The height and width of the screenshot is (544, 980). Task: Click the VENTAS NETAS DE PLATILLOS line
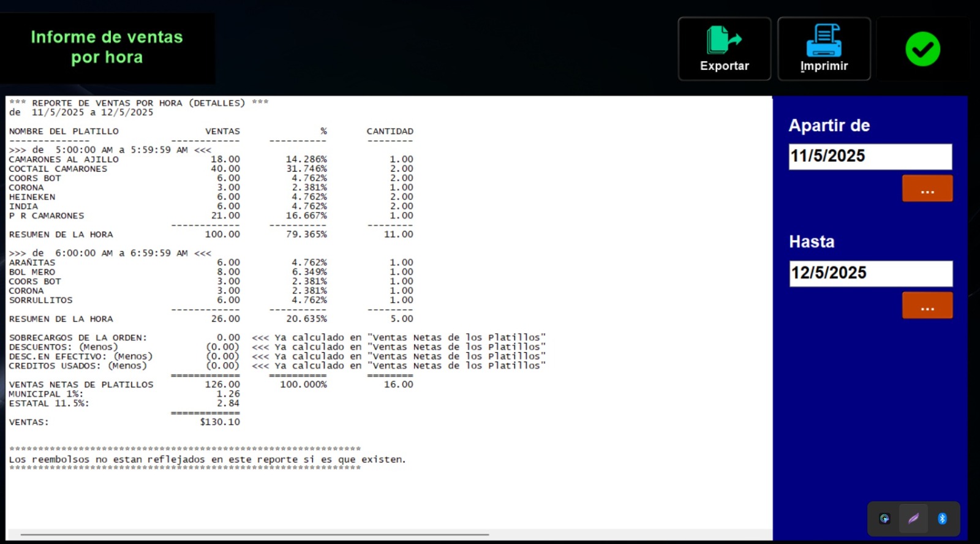(81, 385)
